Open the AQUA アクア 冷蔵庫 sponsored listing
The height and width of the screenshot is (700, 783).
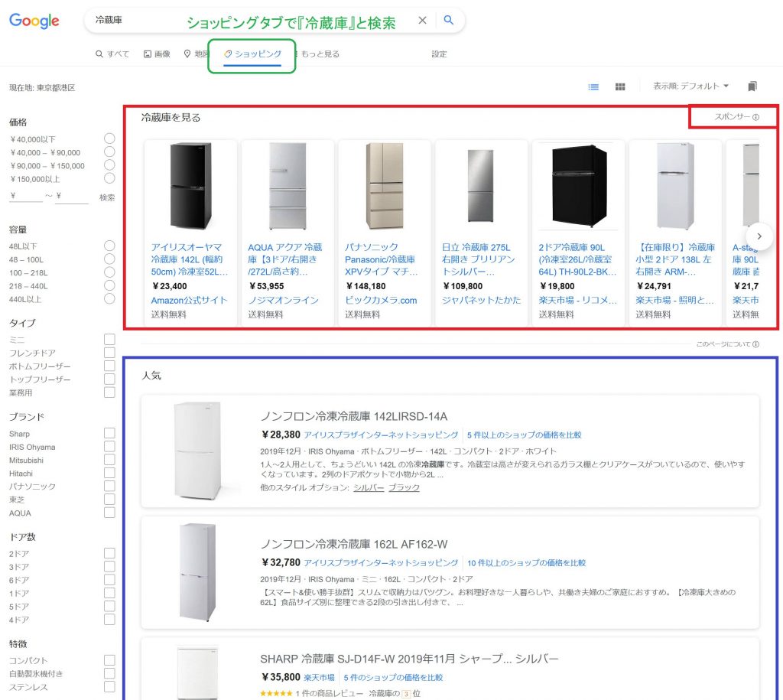[x=286, y=259]
